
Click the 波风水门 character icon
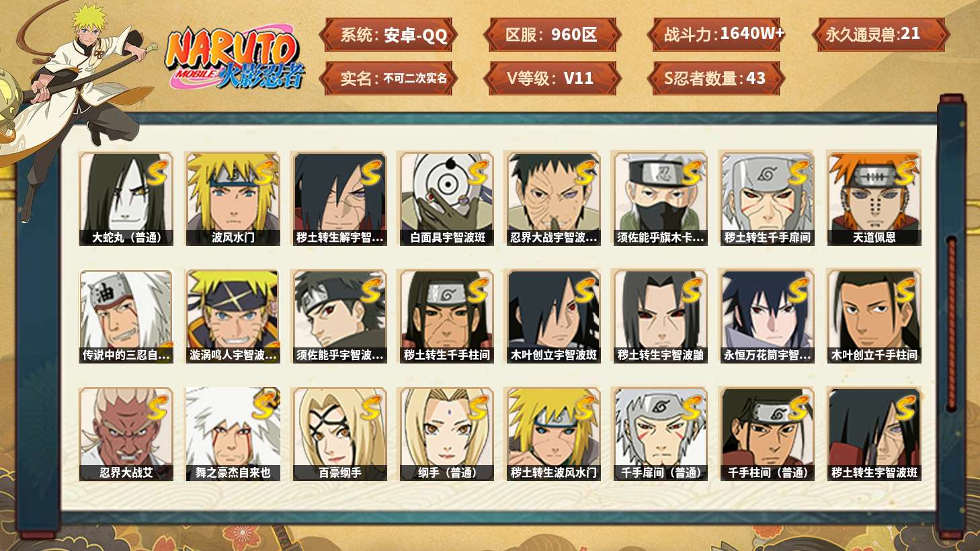tap(233, 199)
